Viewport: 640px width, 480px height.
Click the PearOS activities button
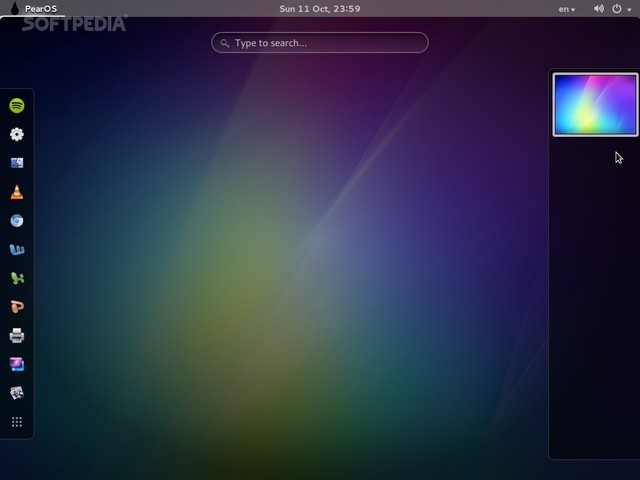pos(33,9)
